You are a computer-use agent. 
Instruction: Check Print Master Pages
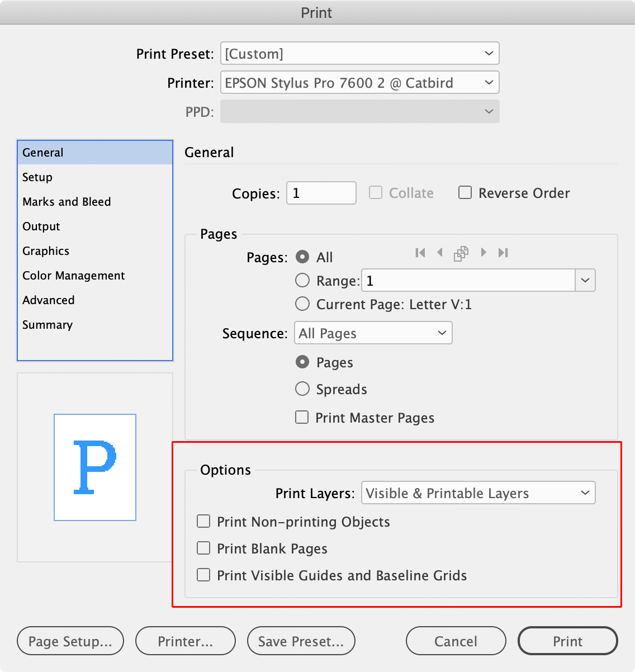[302, 417]
